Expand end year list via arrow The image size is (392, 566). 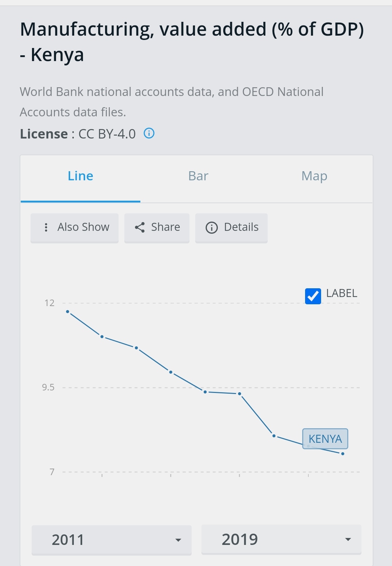click(348, 539)
